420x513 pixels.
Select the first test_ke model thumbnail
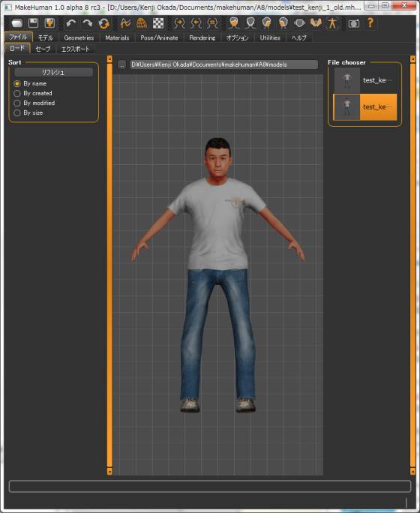point(365,80)
